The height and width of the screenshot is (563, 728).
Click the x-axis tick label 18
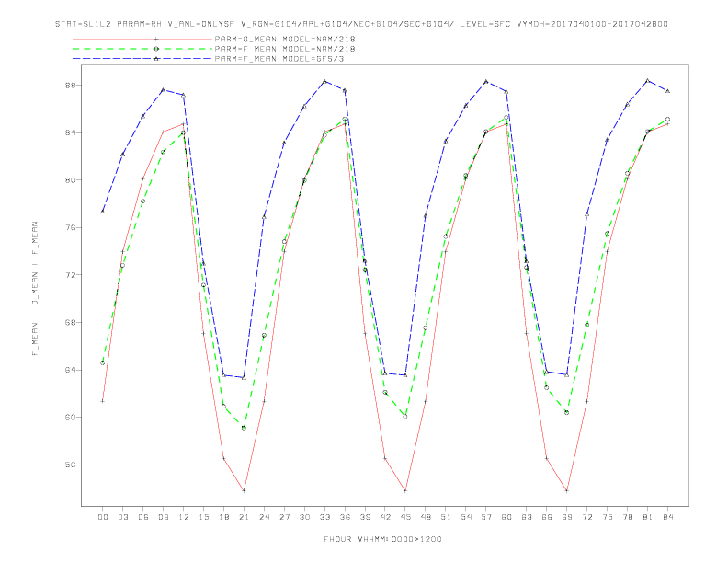223,517
